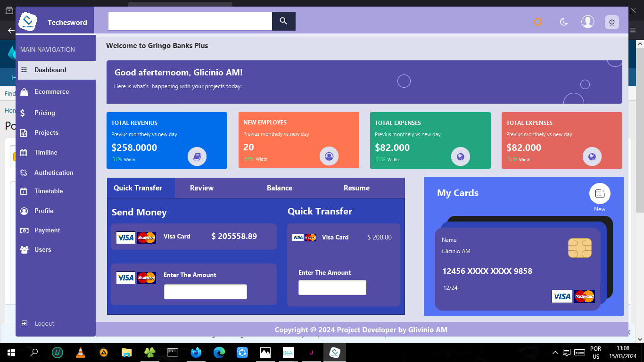Click the user icon on New Employes card
644x362 pixels.
[329, 156]
